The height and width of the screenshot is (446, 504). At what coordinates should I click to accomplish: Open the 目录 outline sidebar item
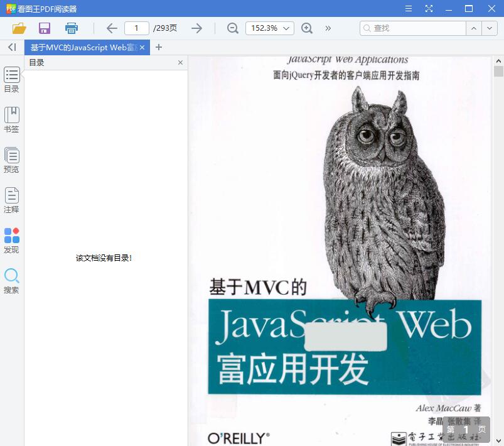pyautogui.click(x=11, y=80)
